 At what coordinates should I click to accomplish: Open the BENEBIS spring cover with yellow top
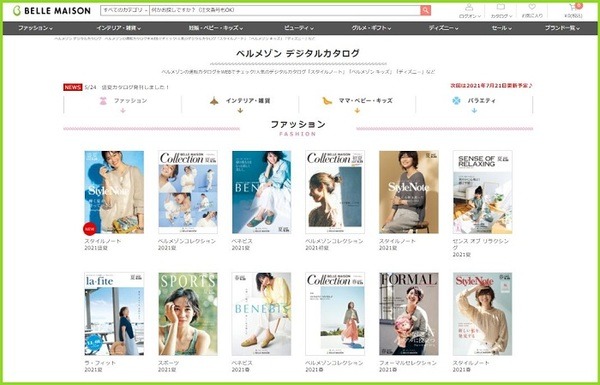pyautogui.click(x=261, y=314)
